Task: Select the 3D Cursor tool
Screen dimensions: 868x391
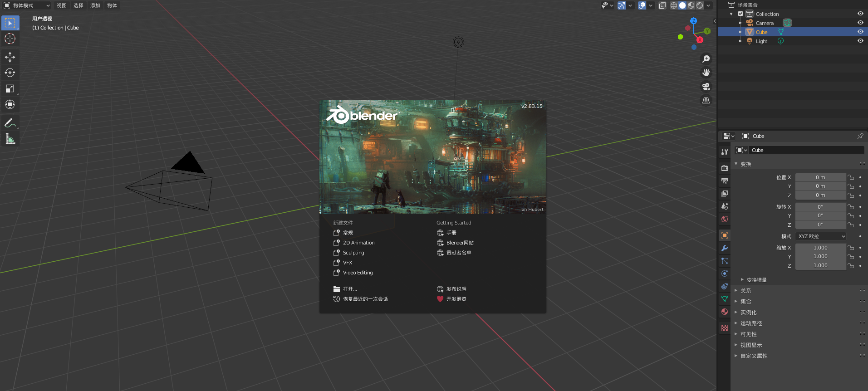Action: click(x=10, y=39)
